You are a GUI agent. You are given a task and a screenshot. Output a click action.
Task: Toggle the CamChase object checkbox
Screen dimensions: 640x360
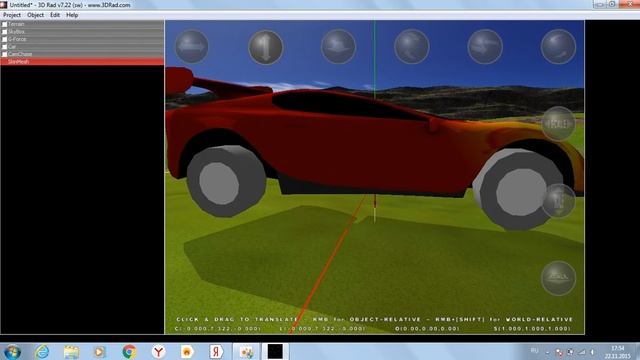4,54
